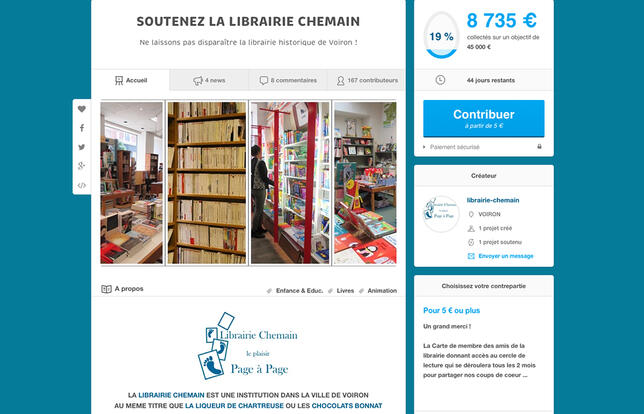
Task: Open embed code icon in sidebar
Action: pos(82,185)
